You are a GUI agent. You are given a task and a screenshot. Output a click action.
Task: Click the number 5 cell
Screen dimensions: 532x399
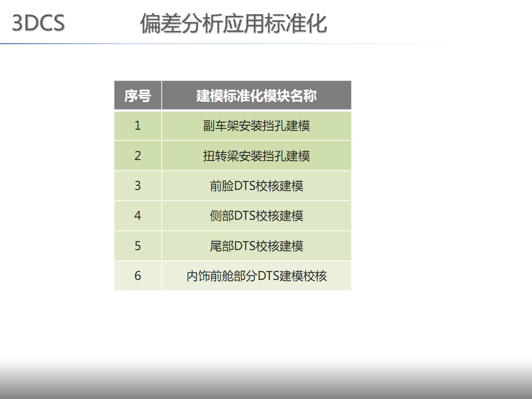(137, 246)
